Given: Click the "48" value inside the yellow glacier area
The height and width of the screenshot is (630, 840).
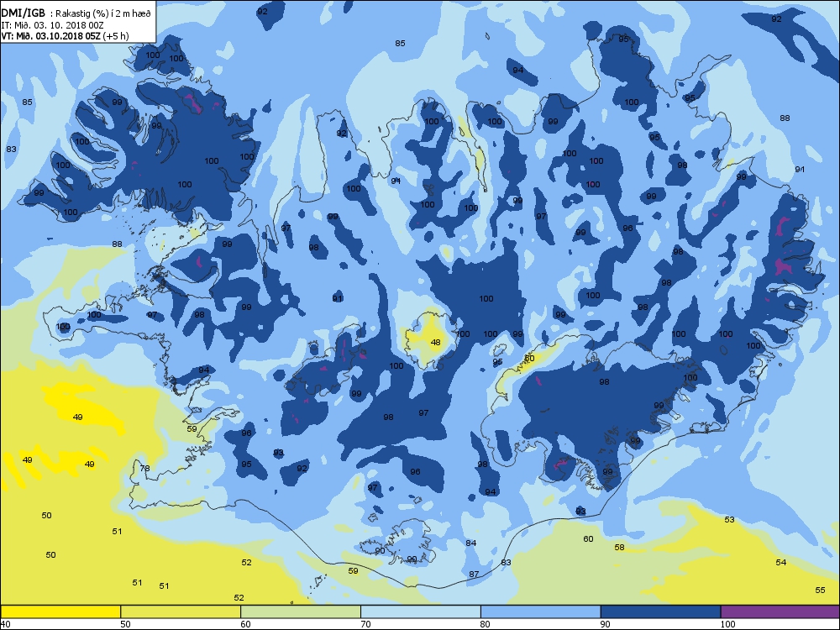Looking at the screenshot, I should [x=435, y=343].
